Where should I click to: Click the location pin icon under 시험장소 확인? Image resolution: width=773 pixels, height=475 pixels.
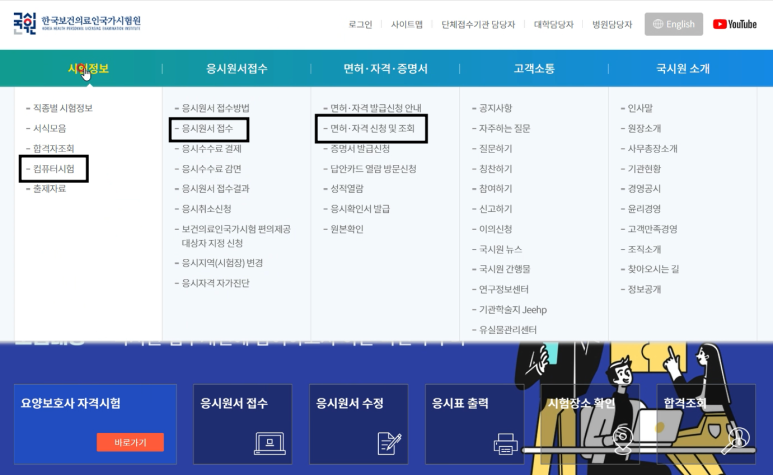[622, 438]
